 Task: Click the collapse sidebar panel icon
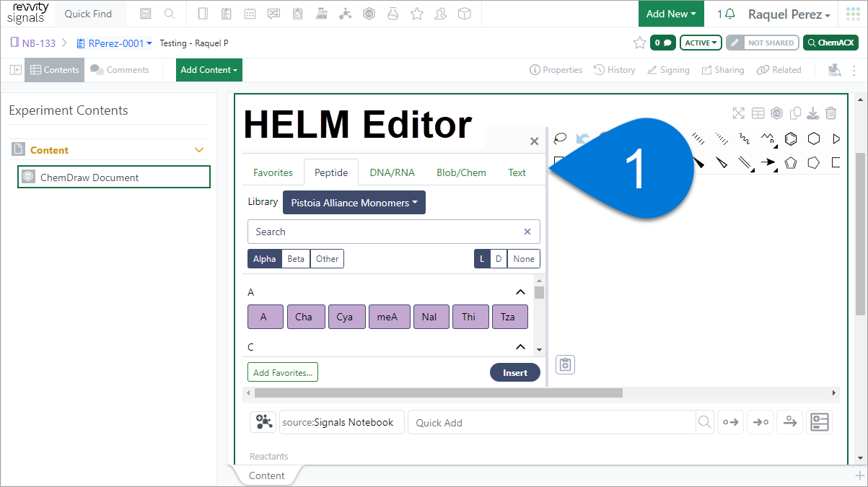point(15,70)
